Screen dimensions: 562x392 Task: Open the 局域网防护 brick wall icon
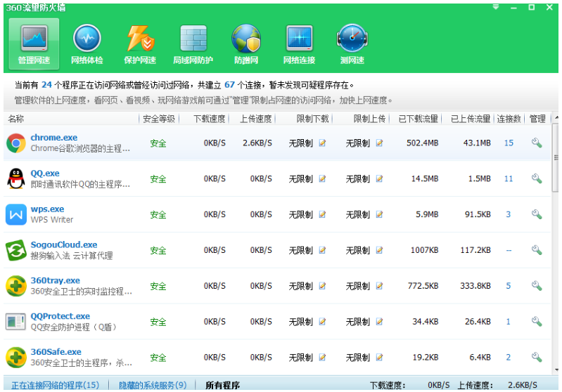pyautogui.click(x=193, y=44)
